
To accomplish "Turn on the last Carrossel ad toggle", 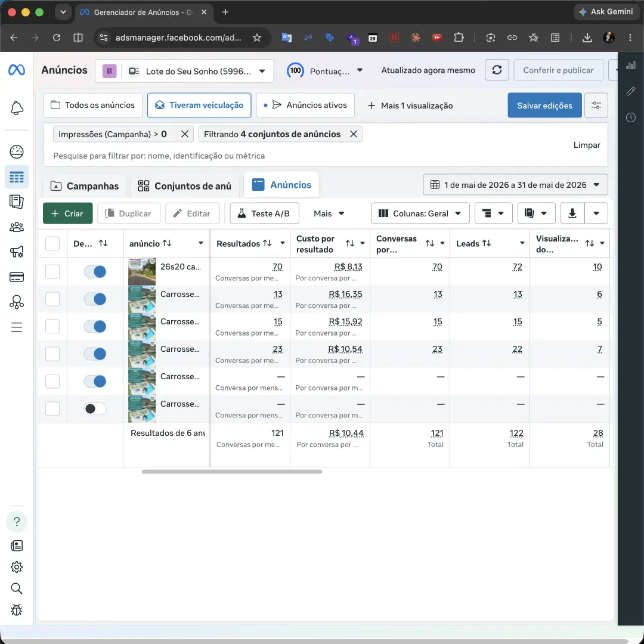I will click(x=95, y=408).
